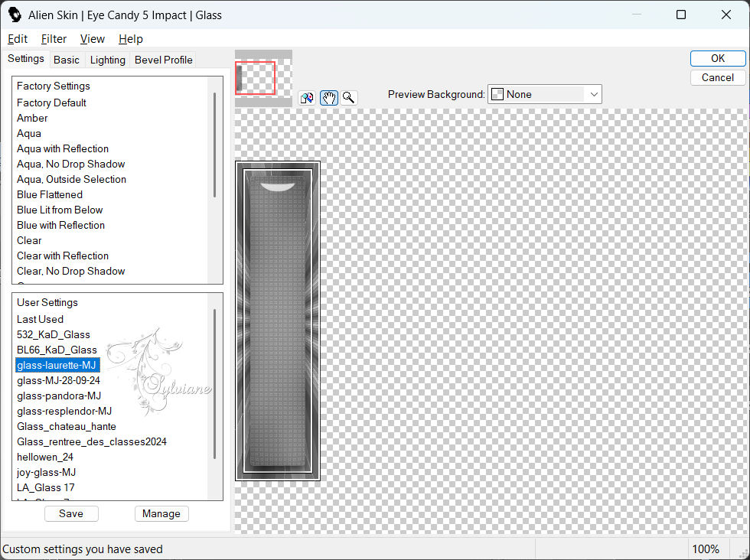
Task: Select the Amber preset
Action: point(32,118)
